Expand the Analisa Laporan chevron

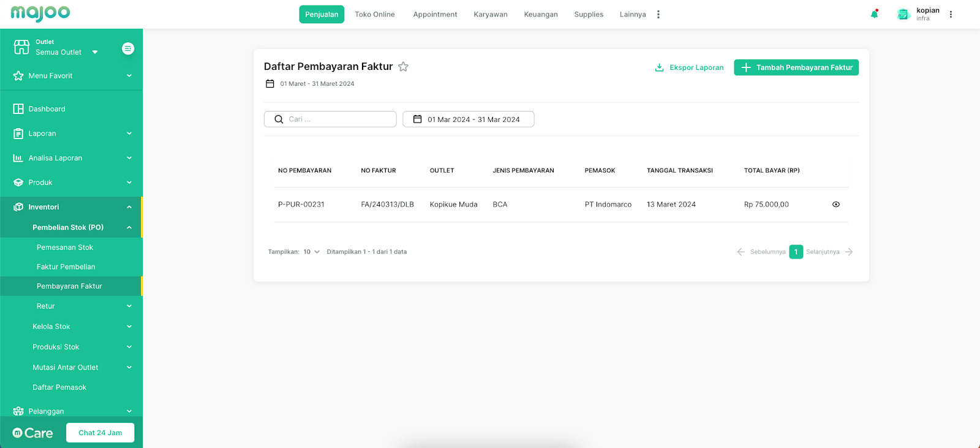(129, 158)
